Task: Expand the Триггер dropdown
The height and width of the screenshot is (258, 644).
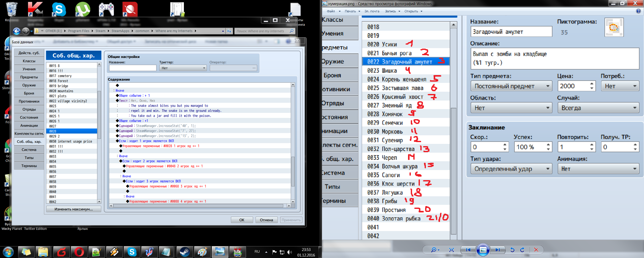Action: pyautogui.click(x=204, y=68)
